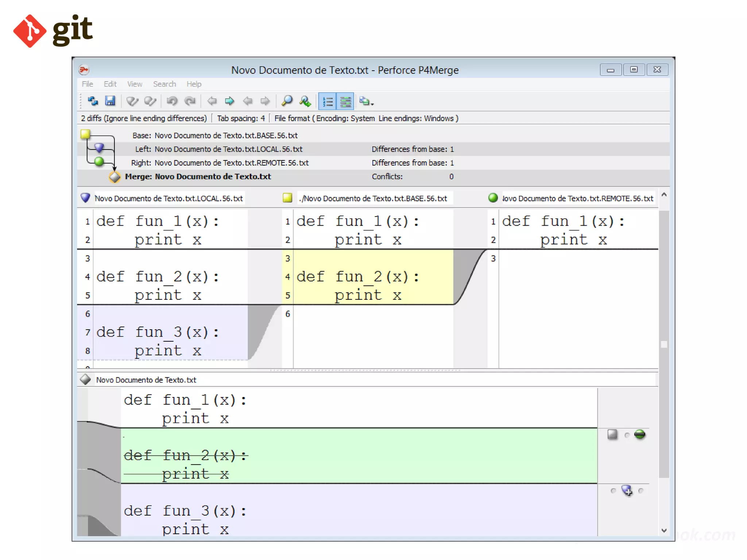The width and height of the screenshot is (747, 560).
Task: Toggle blue local plus chunk selector
Action: coord(627,490)
